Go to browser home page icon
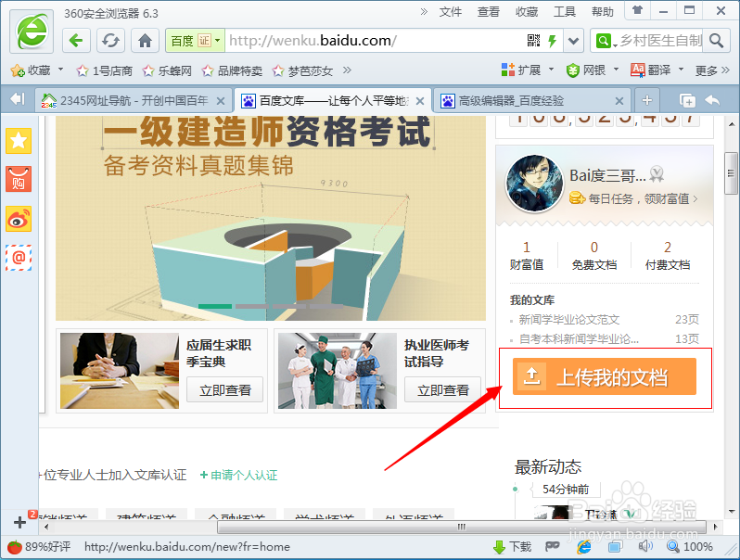Image resolution: width=740 pixels, height=560 pixels. point(145,41)
